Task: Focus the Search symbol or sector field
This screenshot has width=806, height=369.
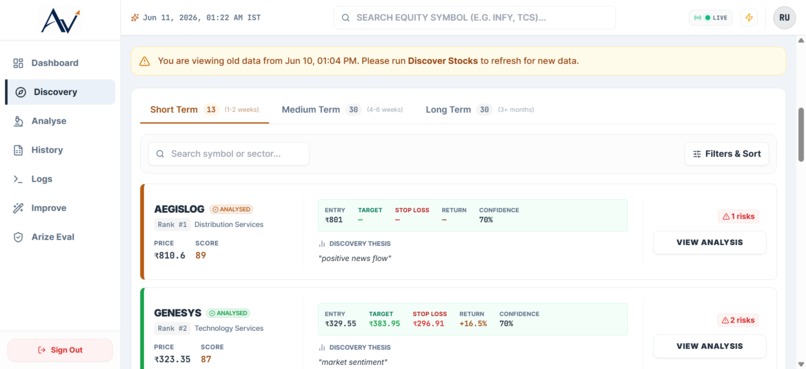Action: click(x=229, y=154)
